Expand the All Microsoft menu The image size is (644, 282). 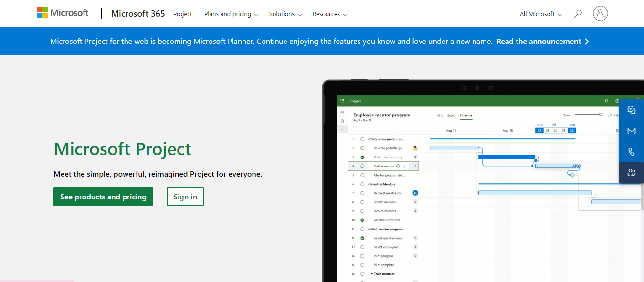click(540, 14)
